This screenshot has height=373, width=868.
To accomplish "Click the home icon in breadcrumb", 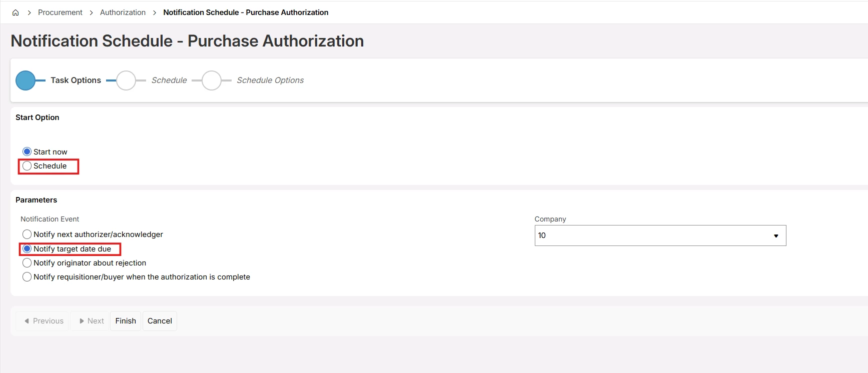I will 16,12.
